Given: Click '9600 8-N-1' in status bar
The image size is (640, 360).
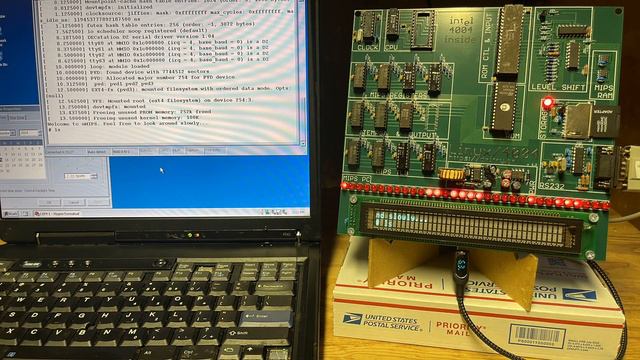Looking at the screenshot, I should click(124, 151).
